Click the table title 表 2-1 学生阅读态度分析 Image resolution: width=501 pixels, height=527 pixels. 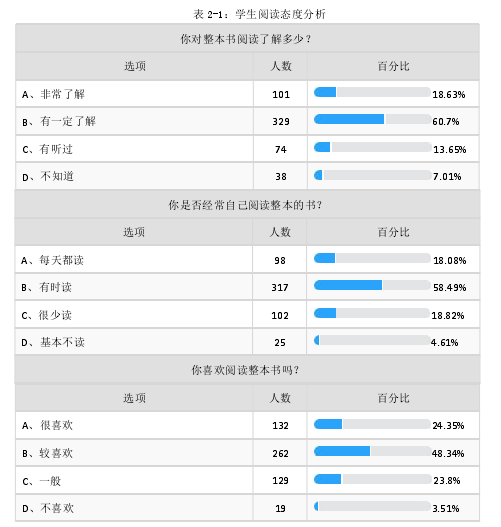click(x=259, y=14)
